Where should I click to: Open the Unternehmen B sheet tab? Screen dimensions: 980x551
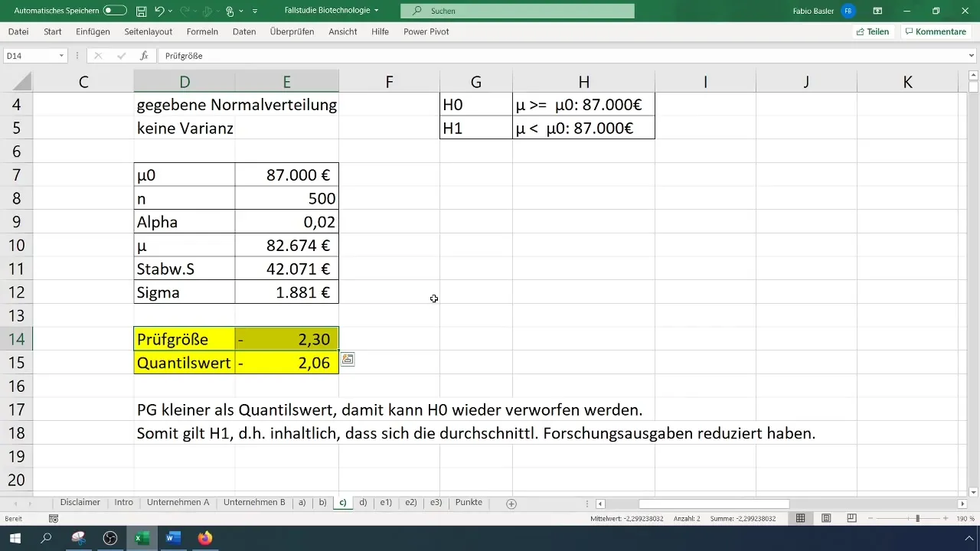point(254,503)
